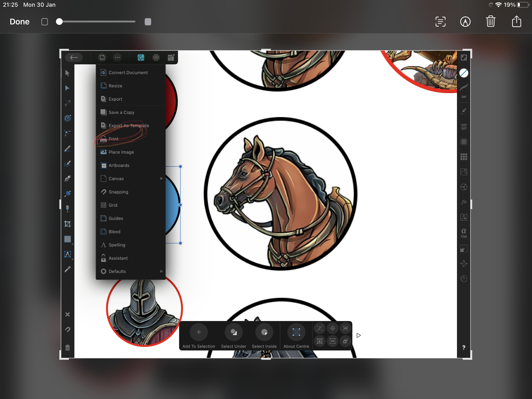532x399 pixels.
Task: Choose Convert Document from menu
Action: coord(131,72)
